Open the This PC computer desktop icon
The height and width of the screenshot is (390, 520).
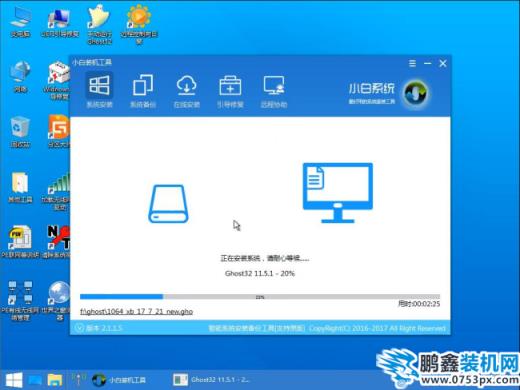[x=21, y=22]
